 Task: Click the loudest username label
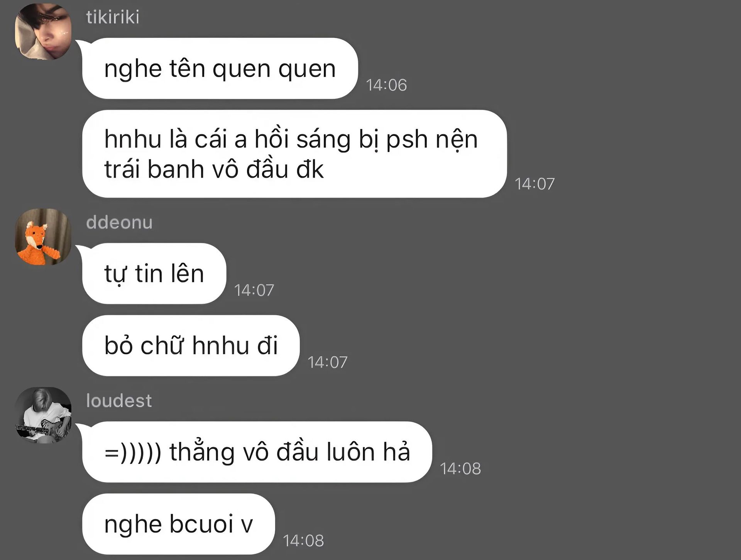tap(119, 401)
